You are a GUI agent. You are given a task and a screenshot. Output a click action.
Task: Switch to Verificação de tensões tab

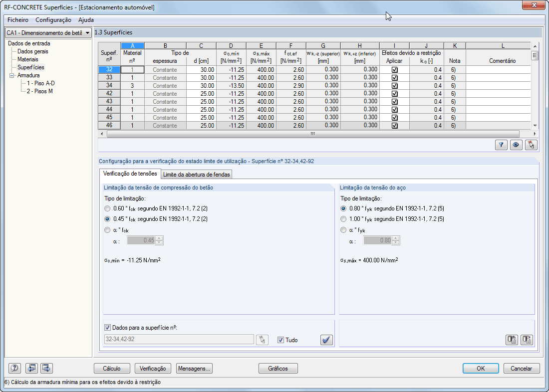click(130, 174)
